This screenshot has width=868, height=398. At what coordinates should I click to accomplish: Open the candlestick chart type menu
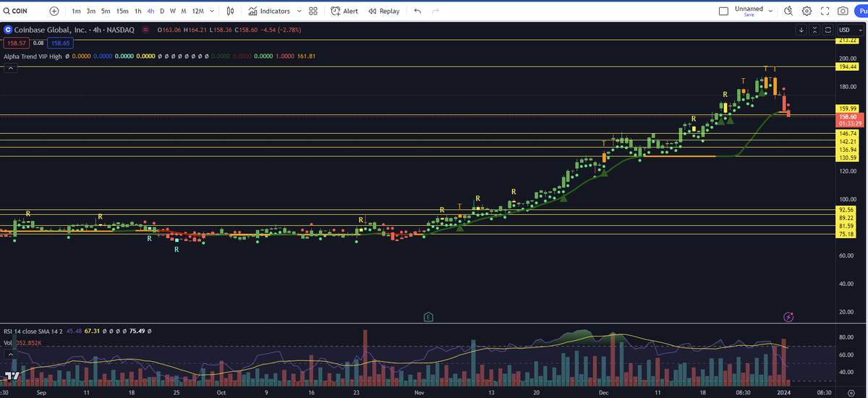(x=231, y=11)
